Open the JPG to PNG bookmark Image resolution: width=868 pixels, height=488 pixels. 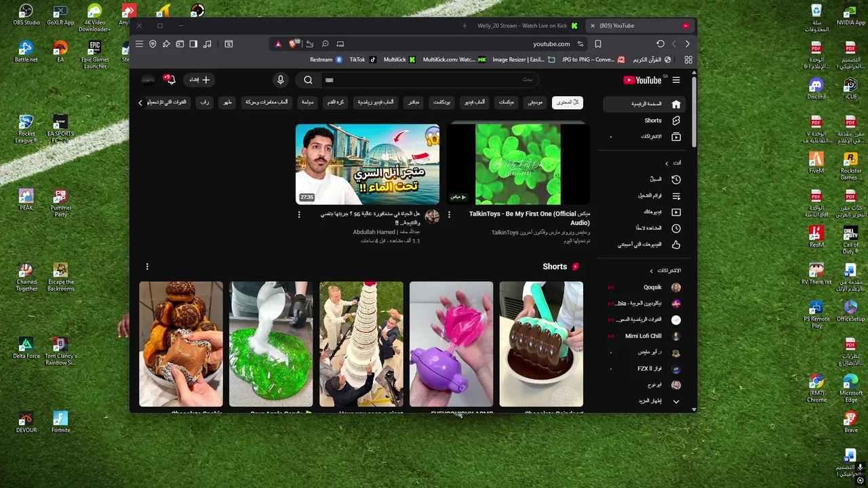point(593,60)
